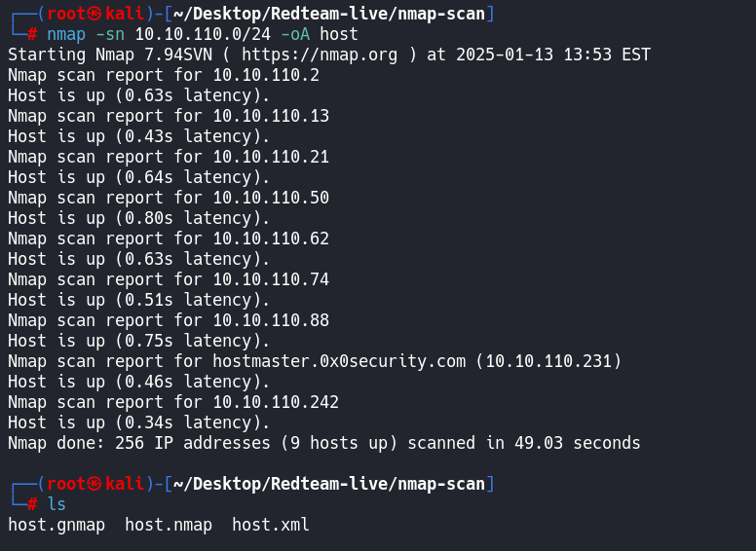Click the hash symbol before nmap command
The image size is (756, 551).
[32, 34]
